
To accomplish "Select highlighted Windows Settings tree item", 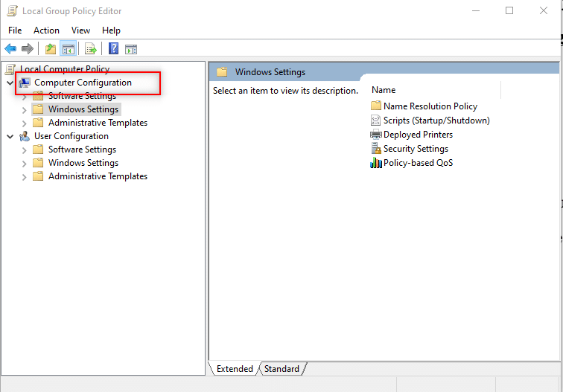I will click(83, 109).
